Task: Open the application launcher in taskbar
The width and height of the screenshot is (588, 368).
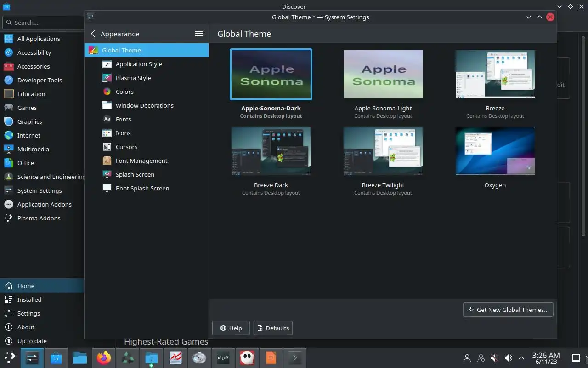Action: [x=10, y=358]
